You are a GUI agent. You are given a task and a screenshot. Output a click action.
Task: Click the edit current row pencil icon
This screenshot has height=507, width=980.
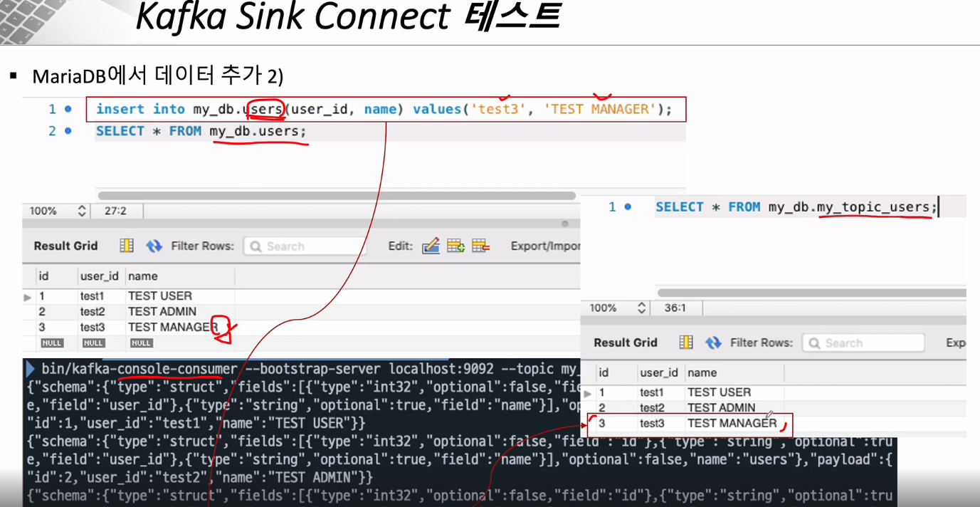pyautogui.click(x=431, y=246)
